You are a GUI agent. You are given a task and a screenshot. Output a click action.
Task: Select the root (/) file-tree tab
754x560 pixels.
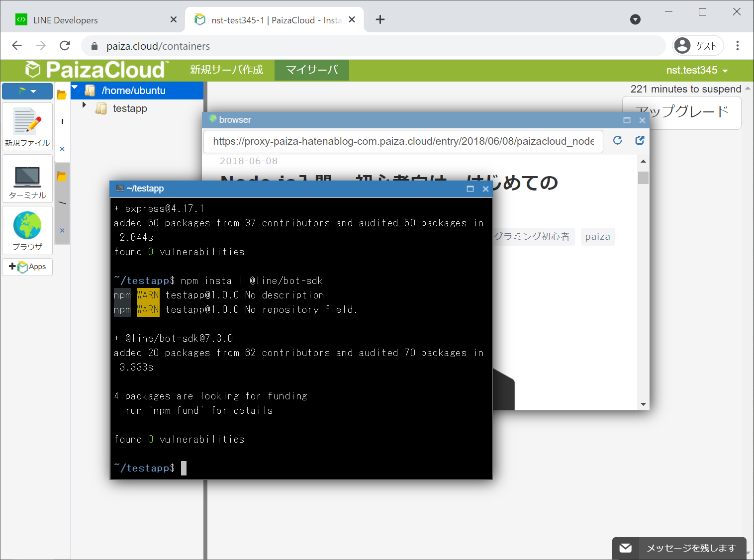pos(62,203)
